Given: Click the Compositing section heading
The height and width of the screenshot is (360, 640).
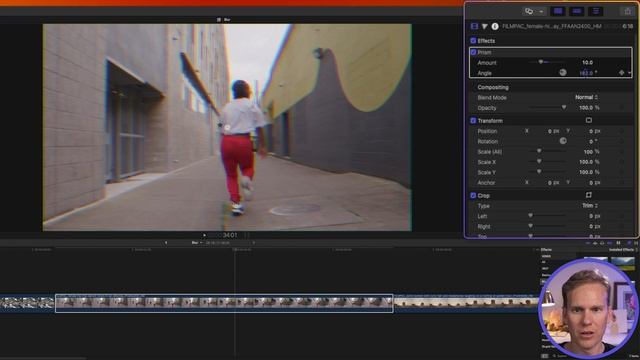Looking at the screenshot, I should 493,87.
